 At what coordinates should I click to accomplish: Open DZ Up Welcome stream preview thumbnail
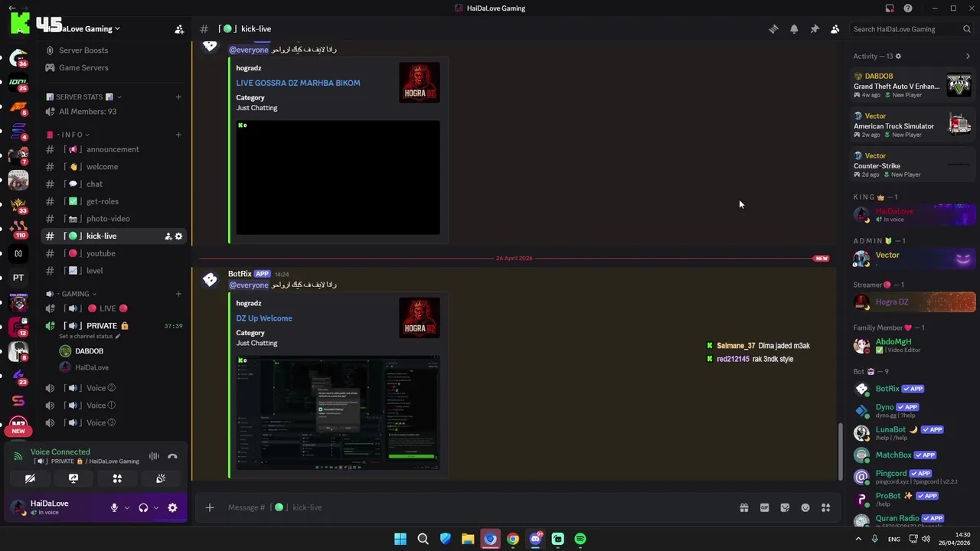point(338,412)
